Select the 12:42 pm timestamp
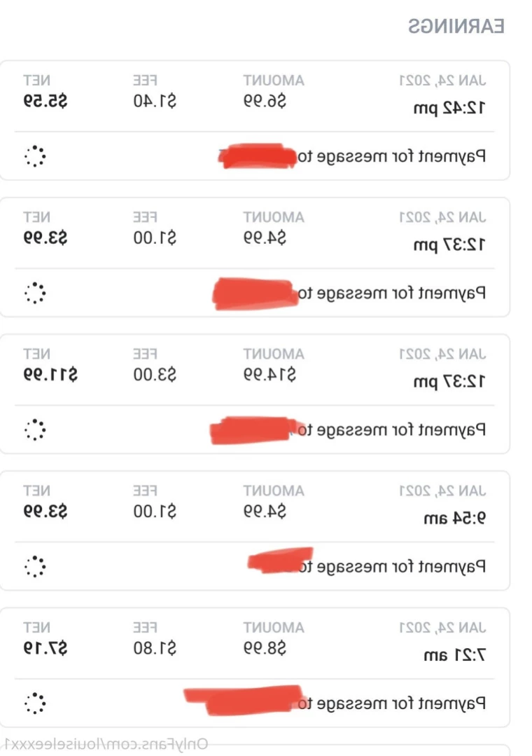Image resolution: width=532 pixels, height=756 pixels. pos(449,108)
